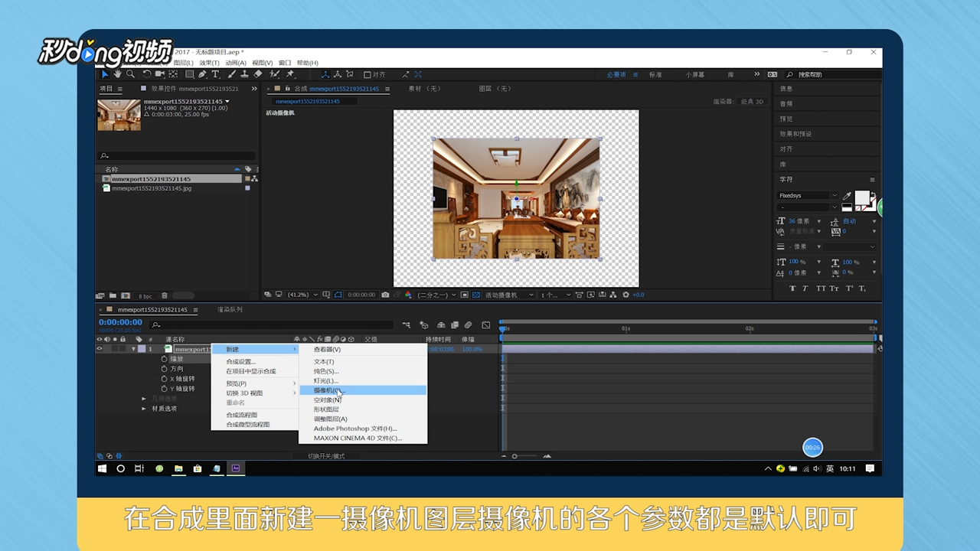
Task: Select the Roto Brush tool
Action: [x=274, y=74]
